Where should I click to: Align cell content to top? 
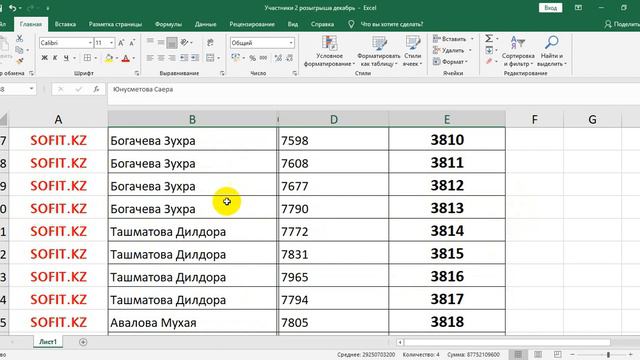point(150,42)
